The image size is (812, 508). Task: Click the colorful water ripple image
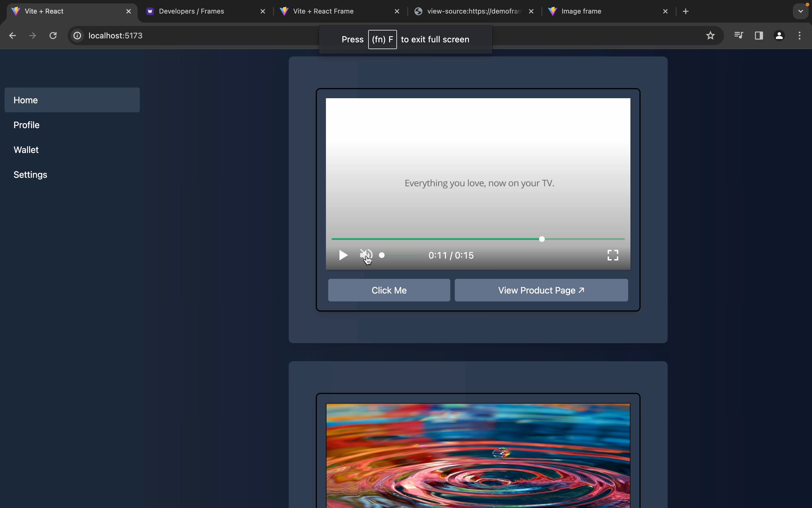478,456
